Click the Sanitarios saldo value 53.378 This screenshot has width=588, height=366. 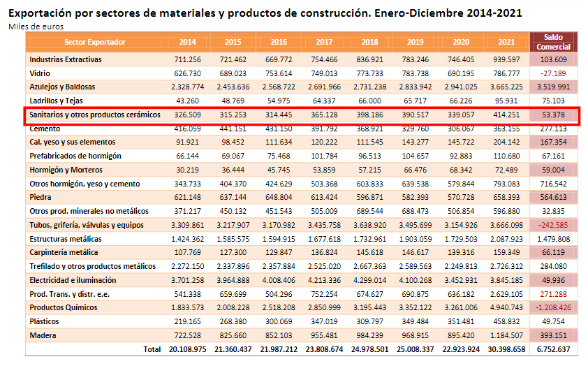pyautogui.click(x=553, y=115)
